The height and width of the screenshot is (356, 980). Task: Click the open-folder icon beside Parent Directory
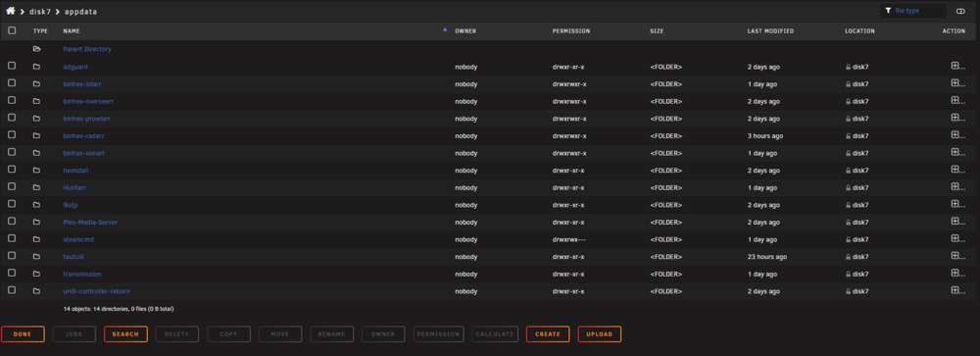pos(37,49)
